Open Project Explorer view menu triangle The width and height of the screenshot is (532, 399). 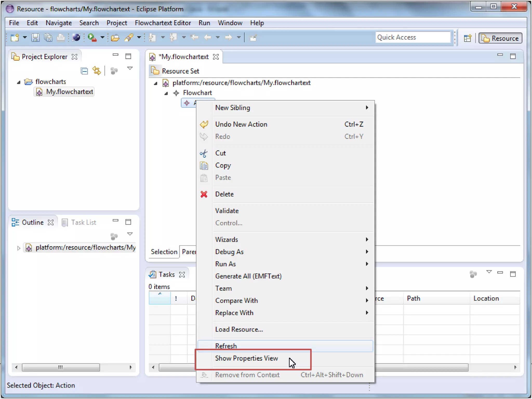130,68
